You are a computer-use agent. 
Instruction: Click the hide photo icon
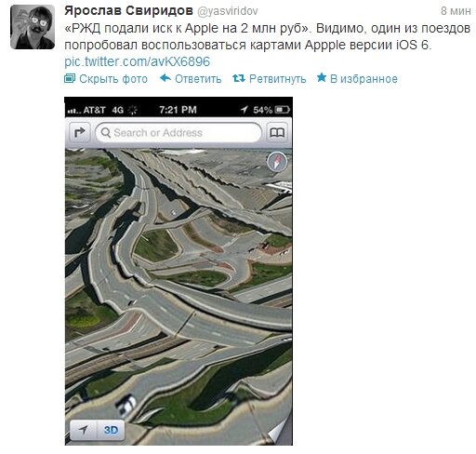point(70,78)
